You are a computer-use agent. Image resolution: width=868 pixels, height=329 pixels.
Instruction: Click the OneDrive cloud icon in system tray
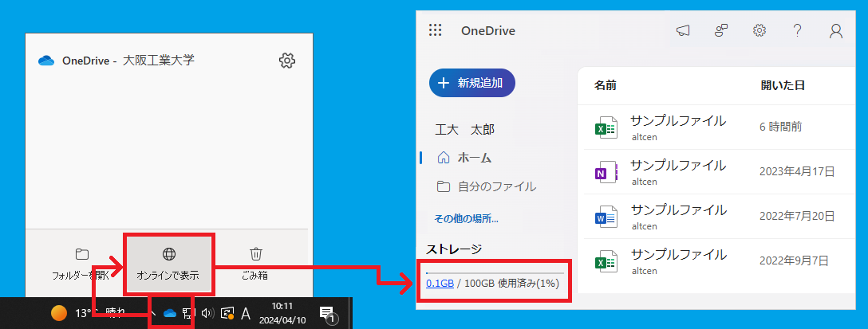[x=169, y=314]
